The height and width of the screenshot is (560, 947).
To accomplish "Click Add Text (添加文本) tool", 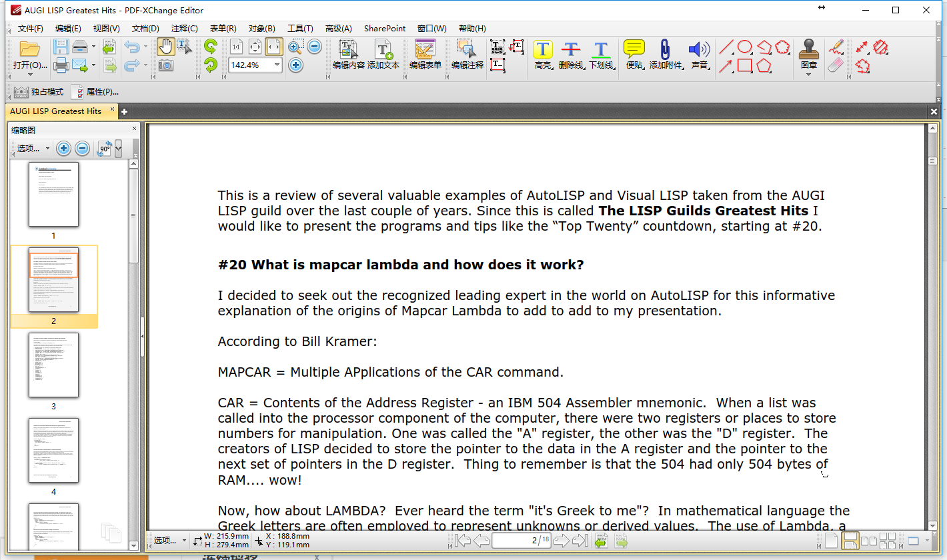I will (383, 55).
